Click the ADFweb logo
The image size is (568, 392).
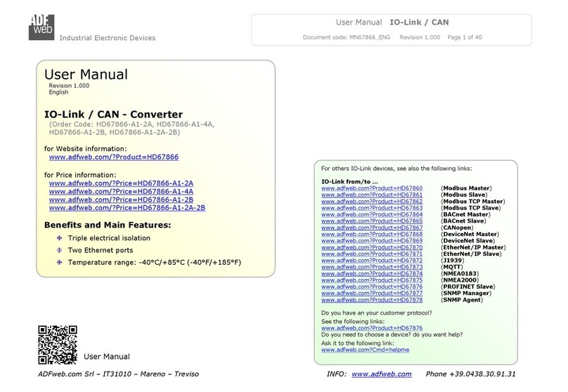pyautogui.click(x=41, y=27)
